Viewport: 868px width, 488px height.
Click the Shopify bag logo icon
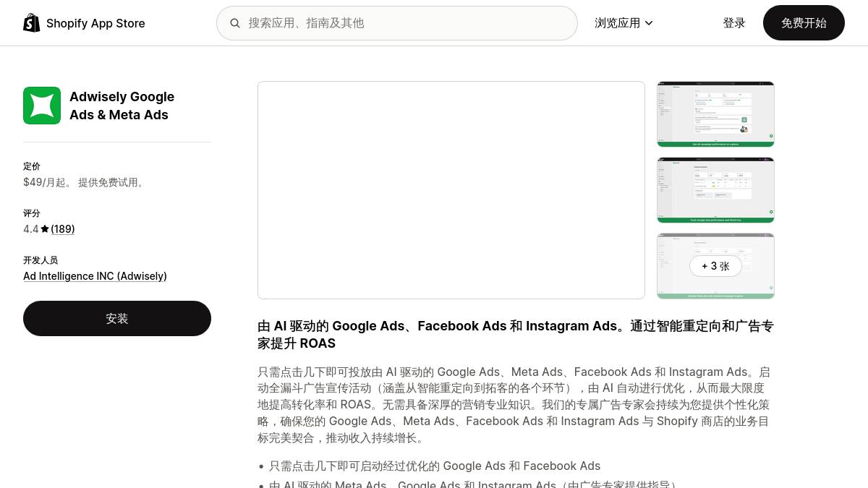click(x=32, y=23)
